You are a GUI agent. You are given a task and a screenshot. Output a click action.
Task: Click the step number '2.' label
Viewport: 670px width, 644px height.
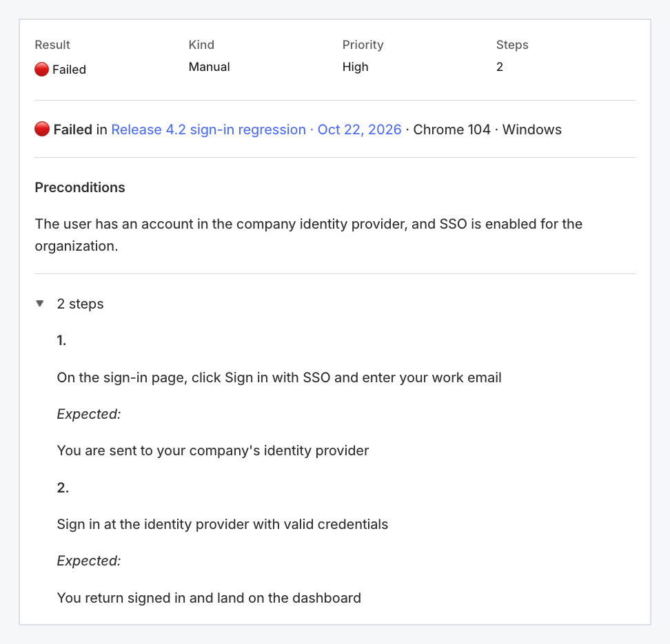tap(63, 487)
